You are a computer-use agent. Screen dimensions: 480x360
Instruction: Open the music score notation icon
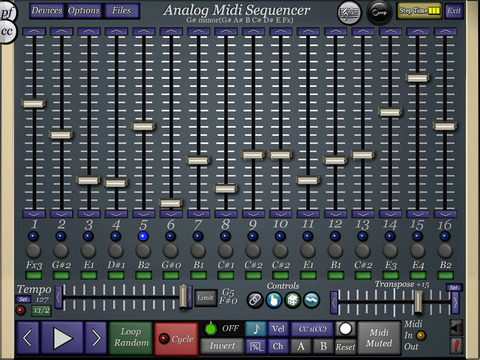[x=349, y=13]
